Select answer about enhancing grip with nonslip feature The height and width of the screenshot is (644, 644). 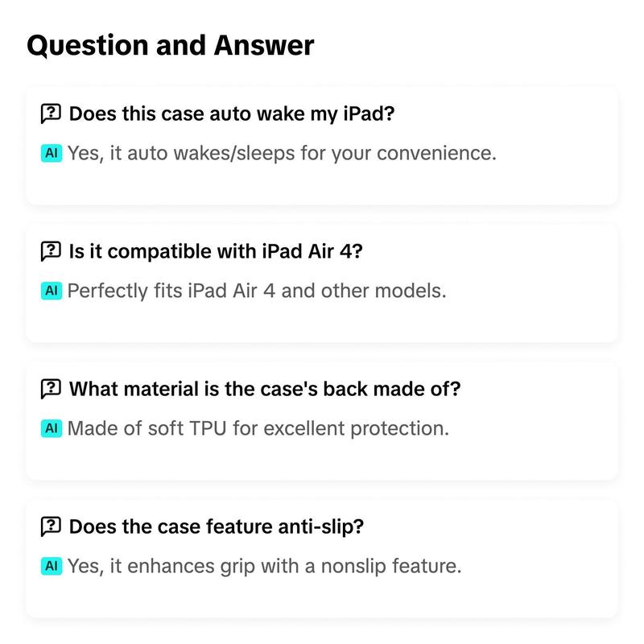264,567
